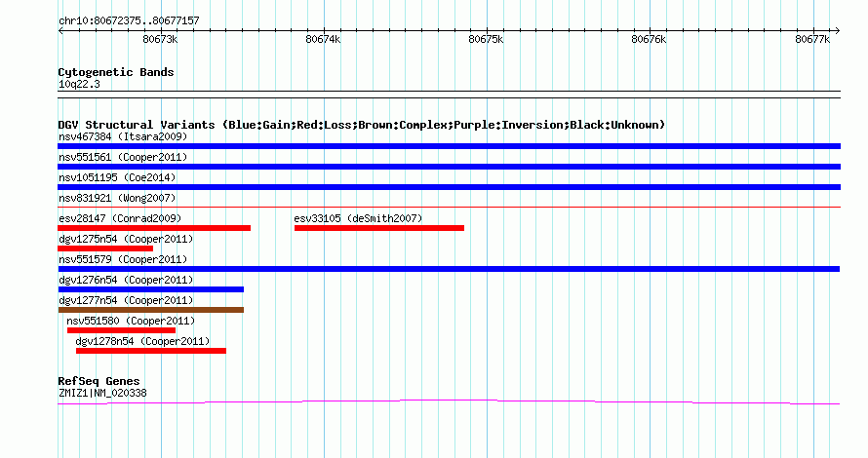Click the nsv1051195 (Coe2014) blue bar
This screenshot has height=458, width=868.
point(449,187)
